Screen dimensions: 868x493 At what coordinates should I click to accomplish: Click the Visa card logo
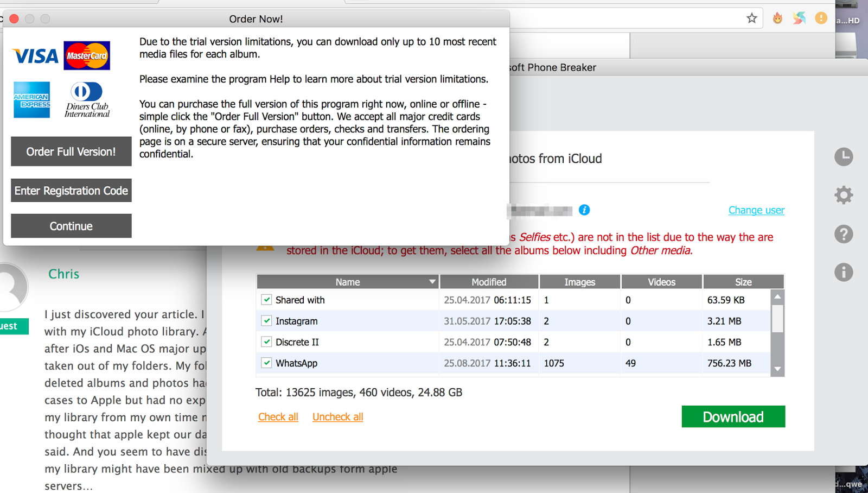point(35,56)
